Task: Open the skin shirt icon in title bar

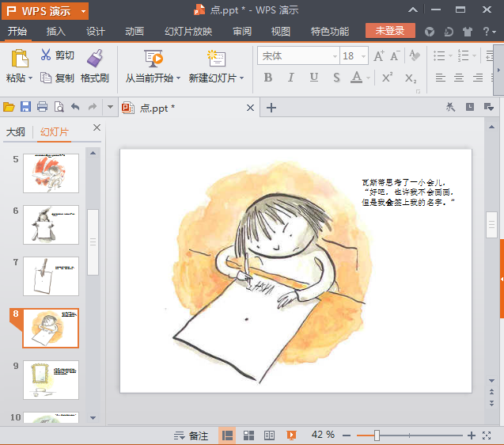Action: [468, 31]
